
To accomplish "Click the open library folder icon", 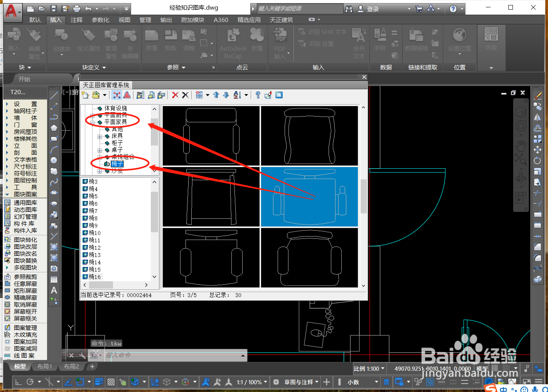I will tap(96, 95).
